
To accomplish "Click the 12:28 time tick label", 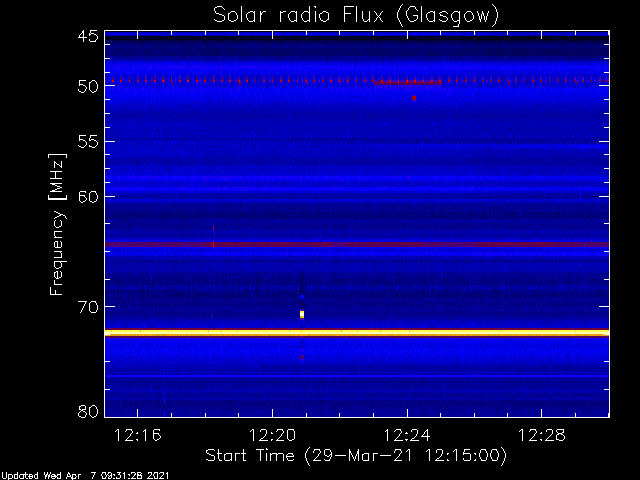I will pos(542,435).
